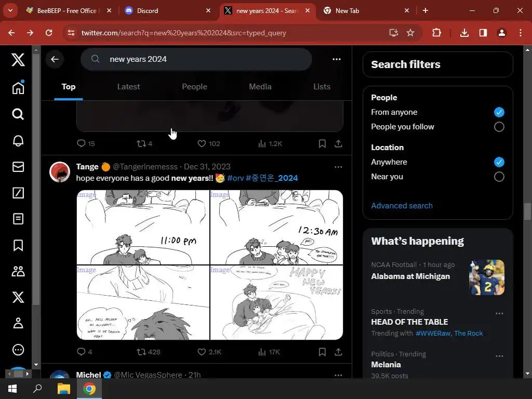The width and height of the screenshot is (532, 399).
Task: Open Communities icon in sidebar
Action: (18, 271)
